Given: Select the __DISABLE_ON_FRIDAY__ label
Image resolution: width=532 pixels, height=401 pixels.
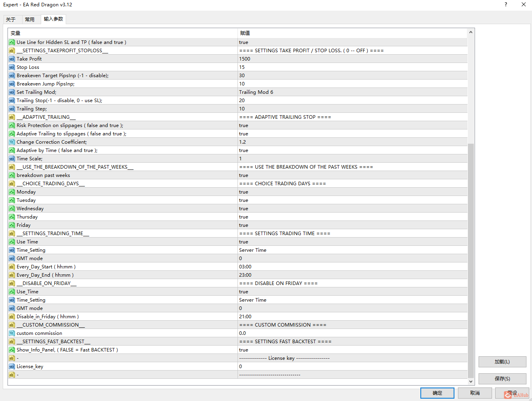Looking at the screenshot, I should pyautogui.click(x=47, y=283).
